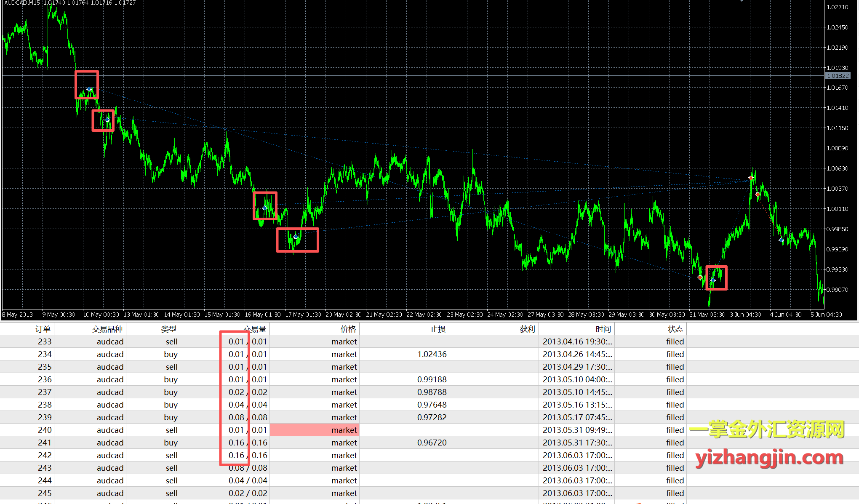Click the 止损 column header
The image size is (859, 504).
[x=438, y=329]
